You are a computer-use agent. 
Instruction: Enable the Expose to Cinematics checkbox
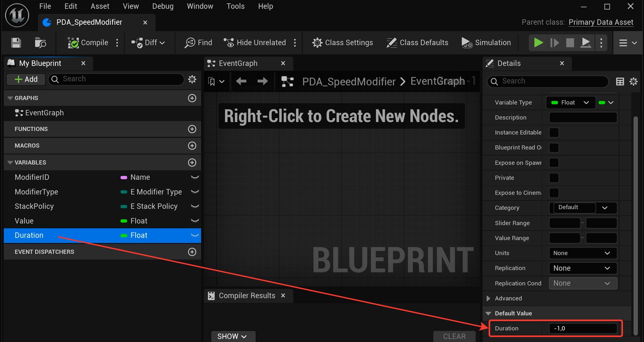click(554, 193)
